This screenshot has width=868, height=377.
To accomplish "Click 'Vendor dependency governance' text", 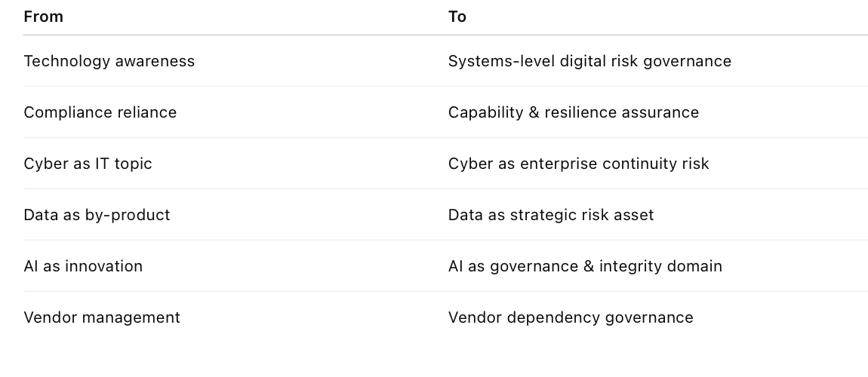I will point(571,317).
